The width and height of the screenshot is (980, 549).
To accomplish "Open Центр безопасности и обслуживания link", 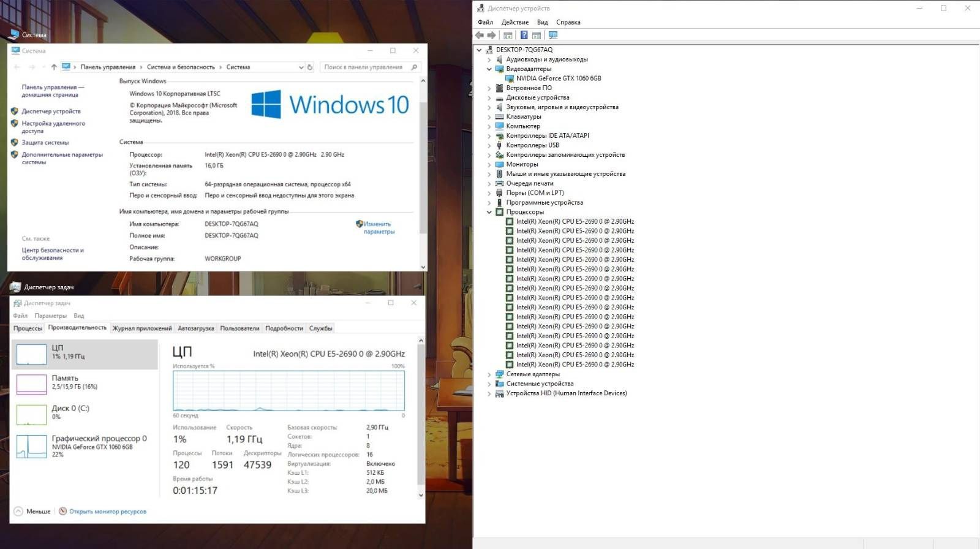I will [x=53, y=254].
